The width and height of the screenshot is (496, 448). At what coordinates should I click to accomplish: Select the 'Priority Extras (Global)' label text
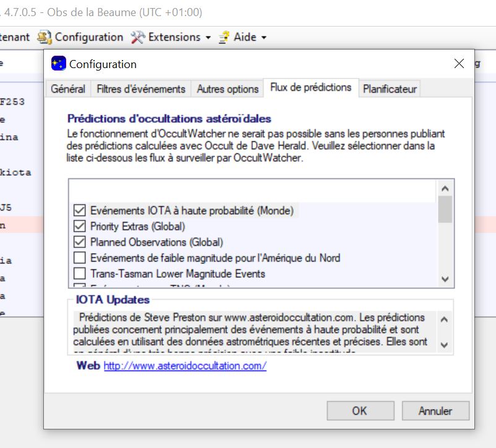coord(137,226)
